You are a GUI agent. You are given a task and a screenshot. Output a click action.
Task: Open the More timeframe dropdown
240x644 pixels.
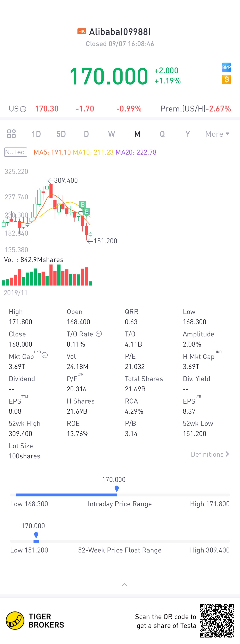[217, 134]
